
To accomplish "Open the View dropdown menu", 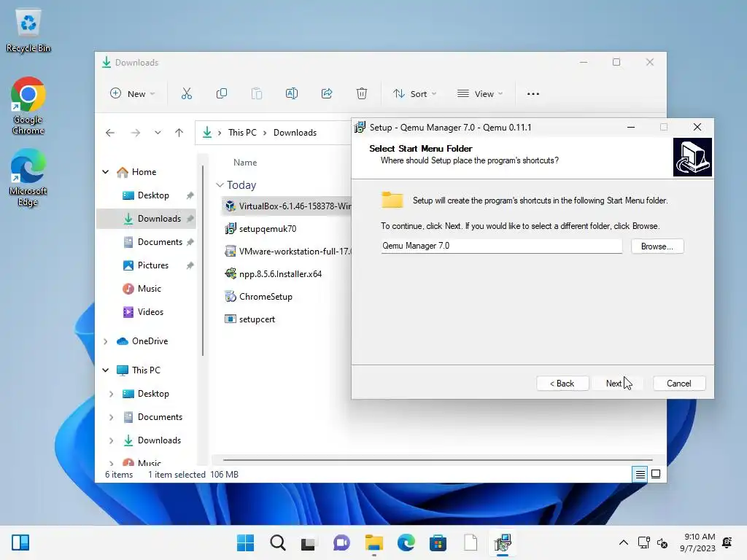I will [x=480, y=94].
